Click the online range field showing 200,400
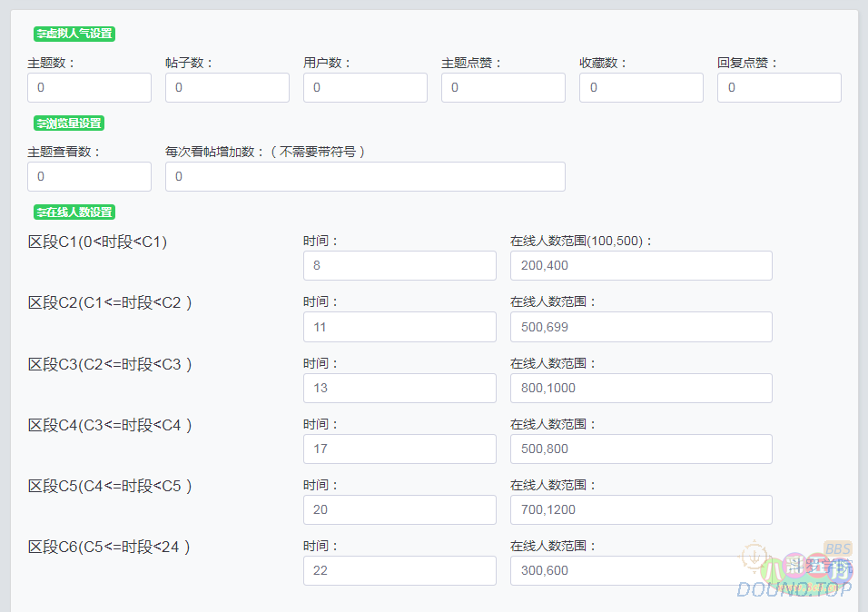868x612 pixels. coord(641,266)
